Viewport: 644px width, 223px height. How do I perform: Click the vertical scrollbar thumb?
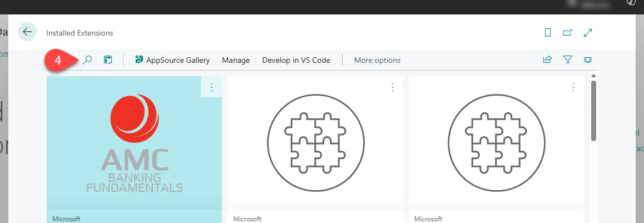(593, 110)
